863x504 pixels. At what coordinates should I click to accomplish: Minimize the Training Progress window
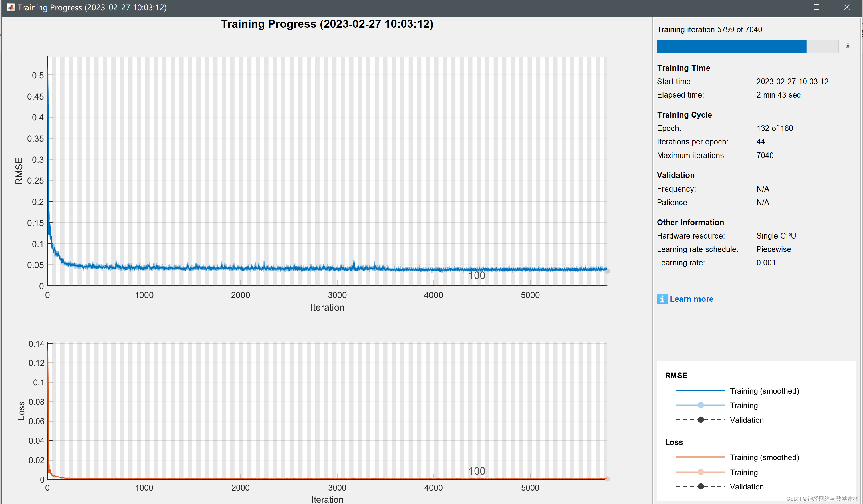pyautogui.click(x=786, y=7)
